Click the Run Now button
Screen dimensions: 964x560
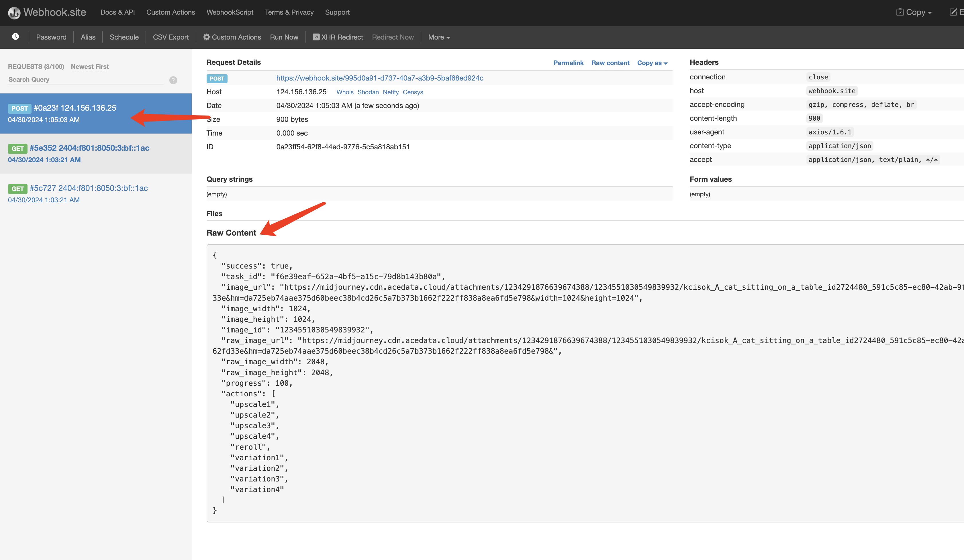(x=284, y=37)
